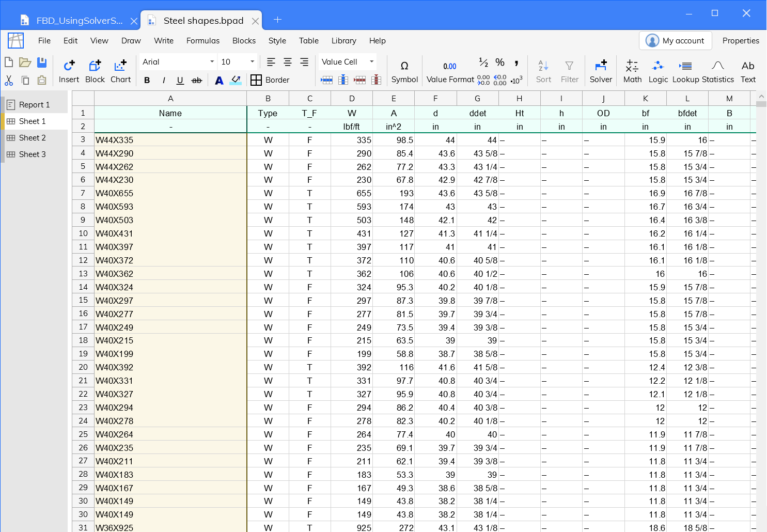Open the Sort tool
This screenshot has width=767, height=532.
[543, 71]
